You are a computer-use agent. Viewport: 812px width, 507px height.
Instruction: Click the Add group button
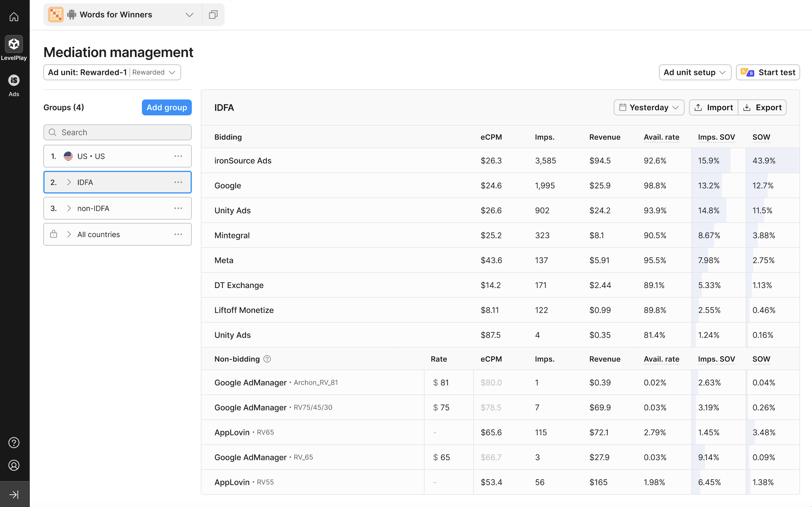[167, 107]
